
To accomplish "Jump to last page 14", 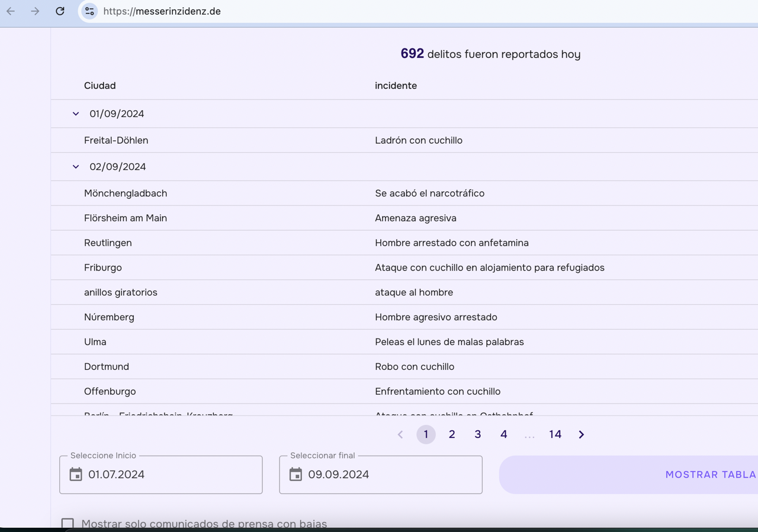I will click(555, 434).
